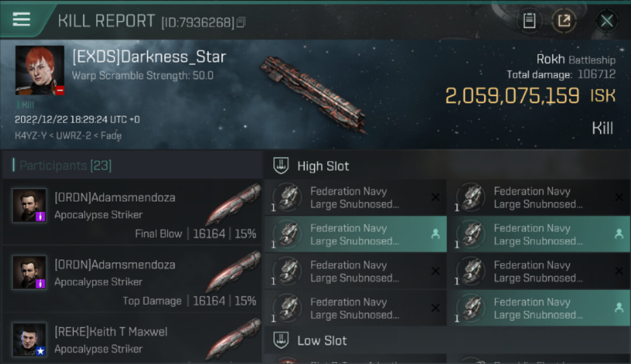Toggle the dropped marker on second-row left module

[435, 234]
